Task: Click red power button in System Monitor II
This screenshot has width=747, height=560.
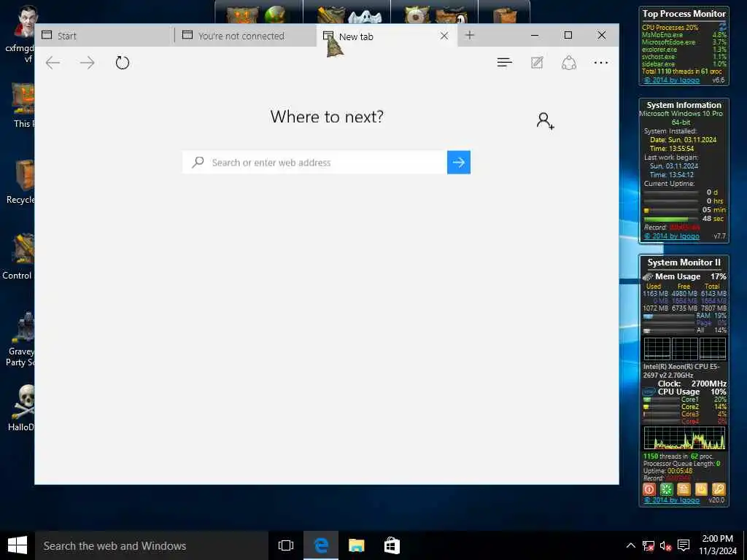Action: 649,489
